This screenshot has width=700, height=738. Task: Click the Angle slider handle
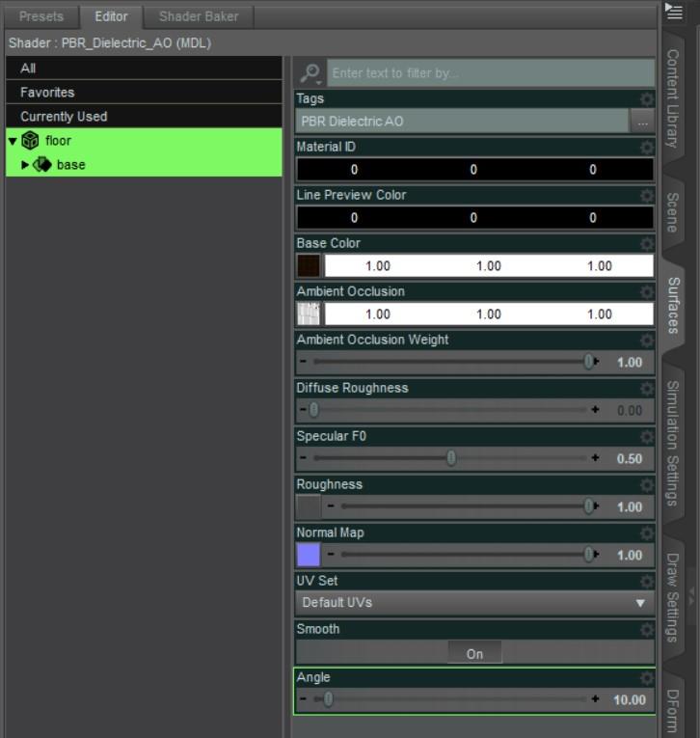pyautogui.click(x=329, y=699)
